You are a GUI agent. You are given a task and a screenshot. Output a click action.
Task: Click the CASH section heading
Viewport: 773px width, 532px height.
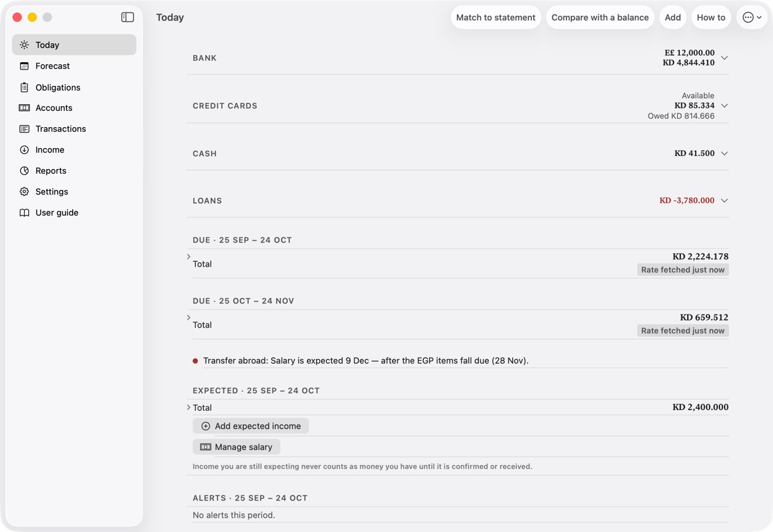click(204, 154)
